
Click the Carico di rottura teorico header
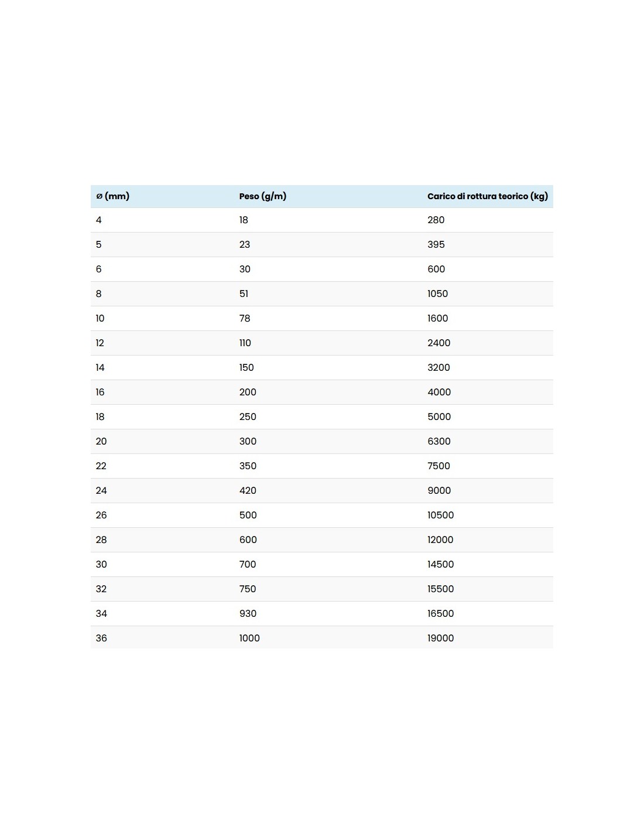488,196
